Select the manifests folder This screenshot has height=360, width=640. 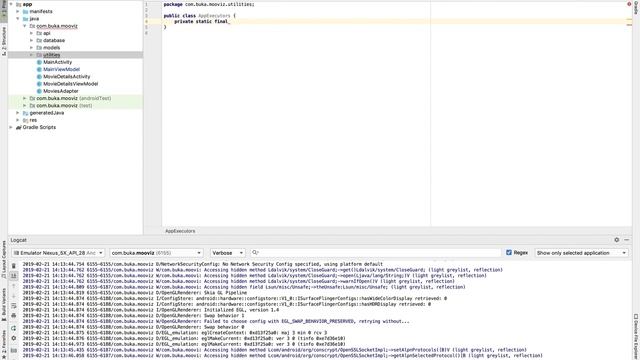coord(41,11)
